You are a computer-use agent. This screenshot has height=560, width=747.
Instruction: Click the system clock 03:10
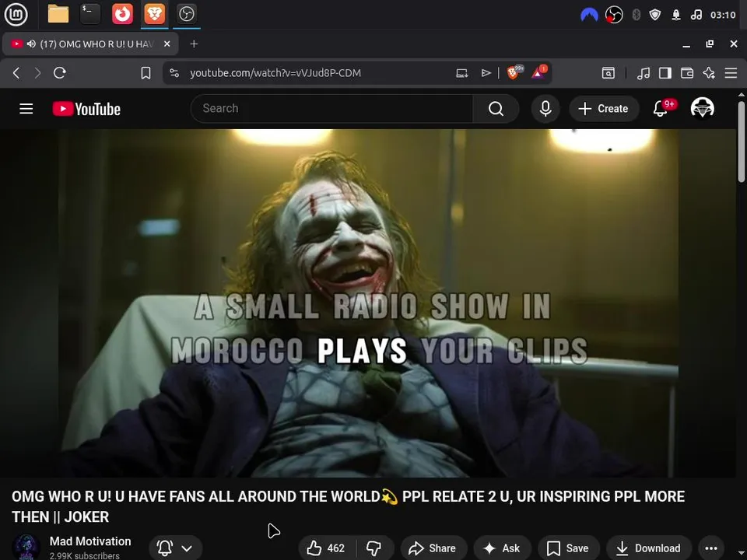coord(723,15)
